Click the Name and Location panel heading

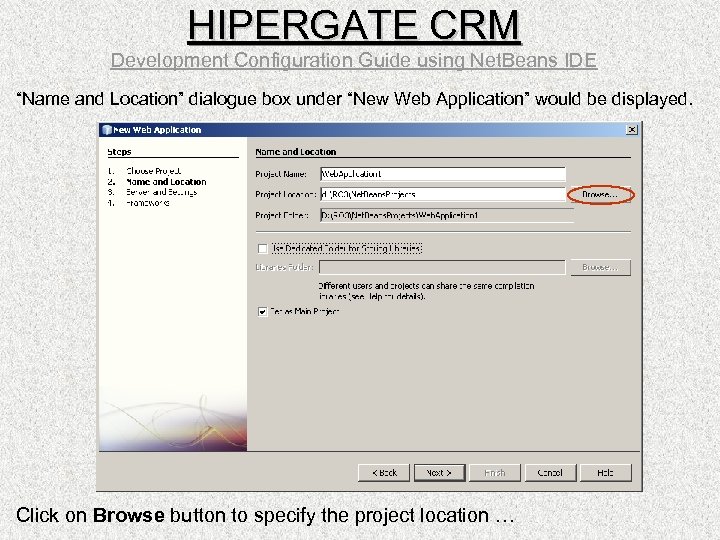point(296,152)
